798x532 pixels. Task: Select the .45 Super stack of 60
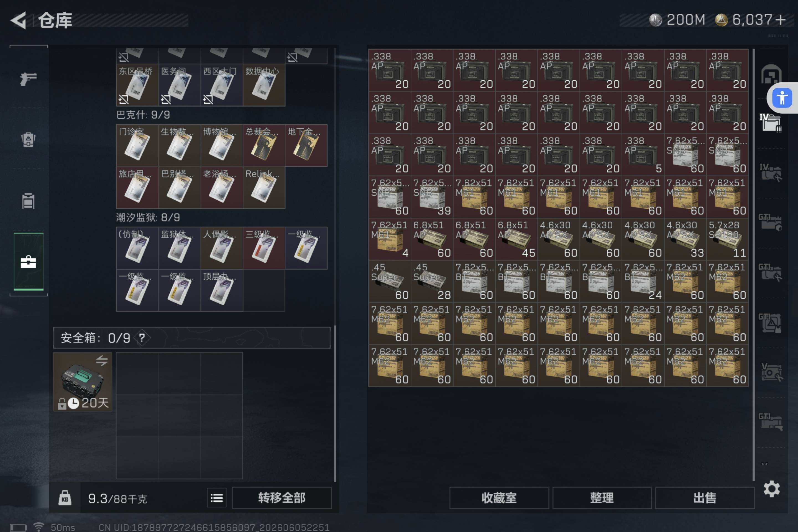click(x=390, y=281)
